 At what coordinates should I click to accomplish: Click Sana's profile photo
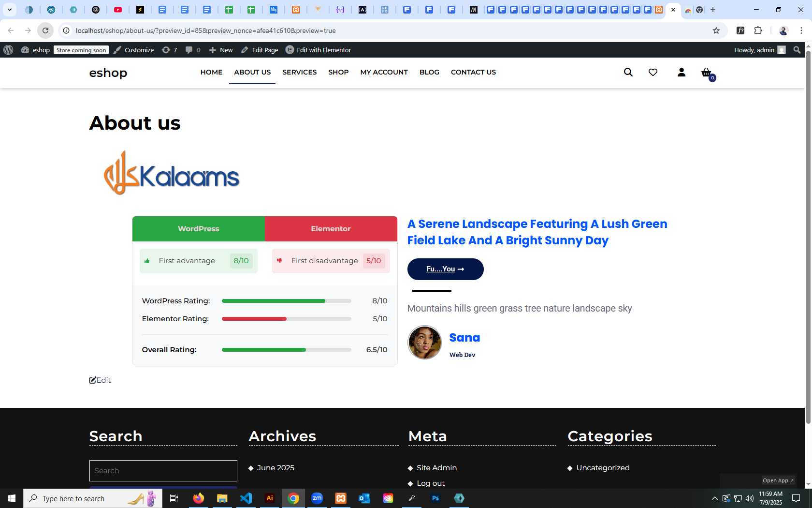pyautogui.click(x=424, y=343)
